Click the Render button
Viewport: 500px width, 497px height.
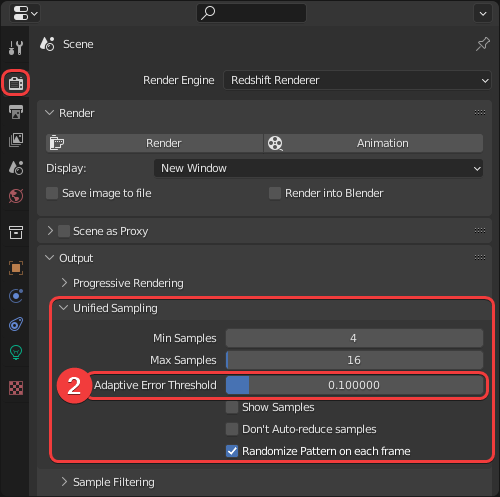click(154, 143)
